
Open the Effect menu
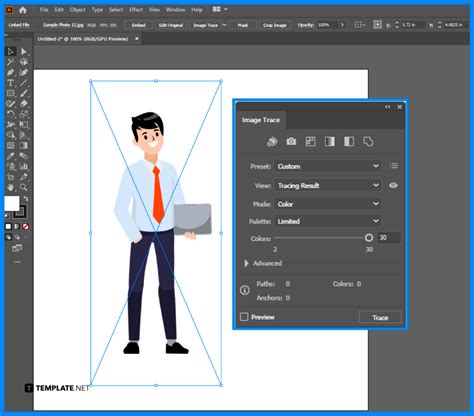coord(136,10)
